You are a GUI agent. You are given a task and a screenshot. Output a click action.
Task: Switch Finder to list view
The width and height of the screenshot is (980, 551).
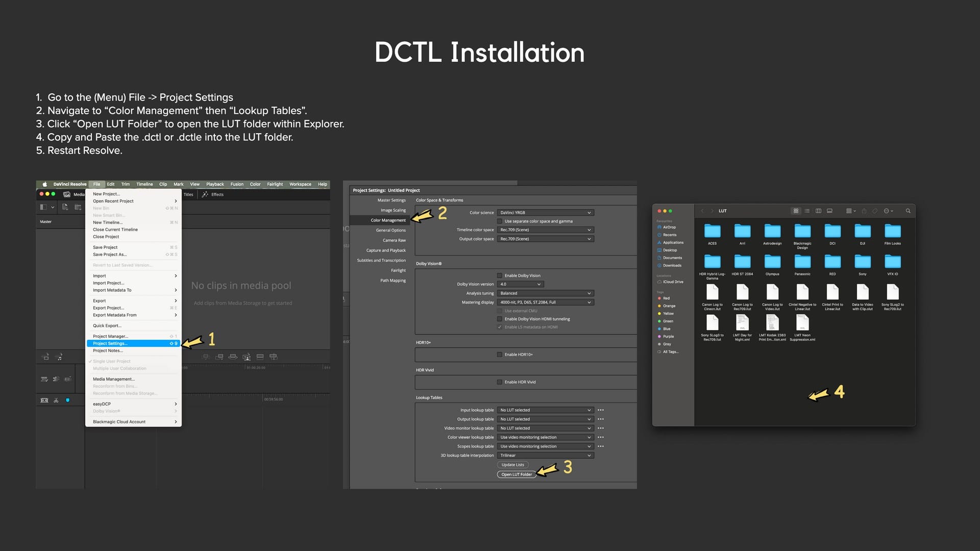(807, 211)
